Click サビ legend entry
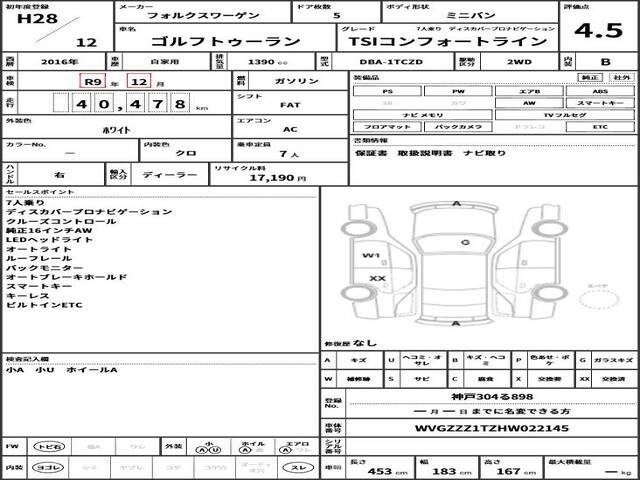 (x=422, y=379)
